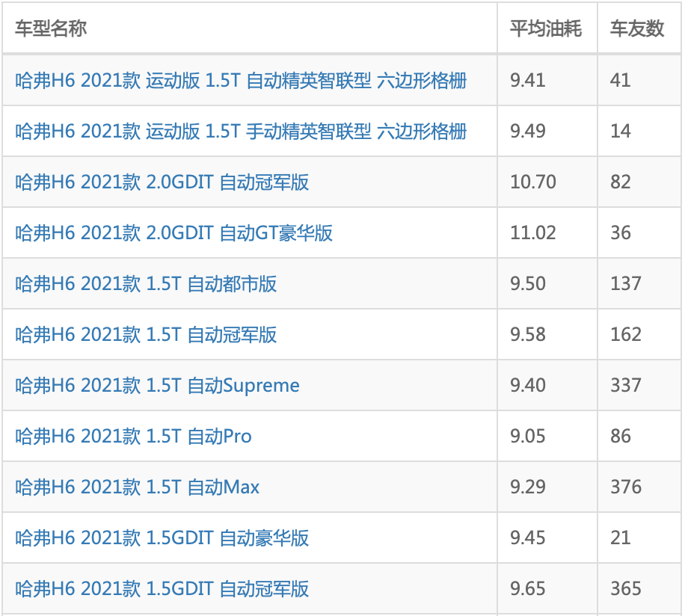Select owner count 337

[x=626, y=386]
